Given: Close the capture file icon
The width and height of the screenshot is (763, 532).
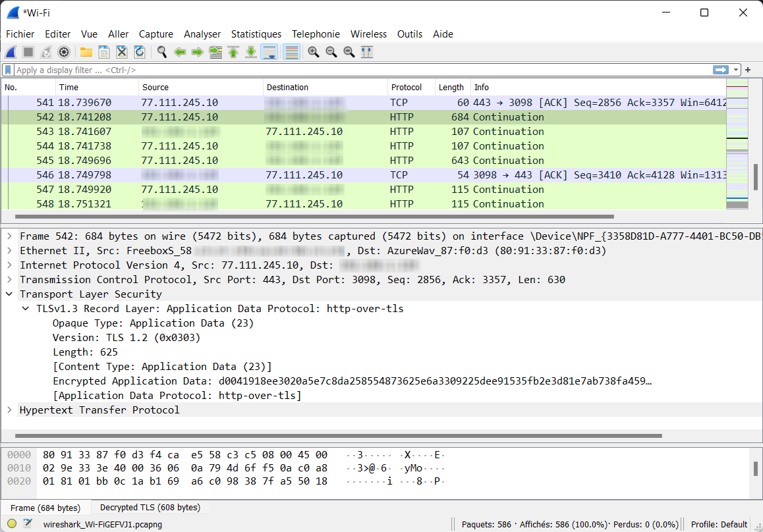Looking at the screenshot, I should (x=122, y=52).
